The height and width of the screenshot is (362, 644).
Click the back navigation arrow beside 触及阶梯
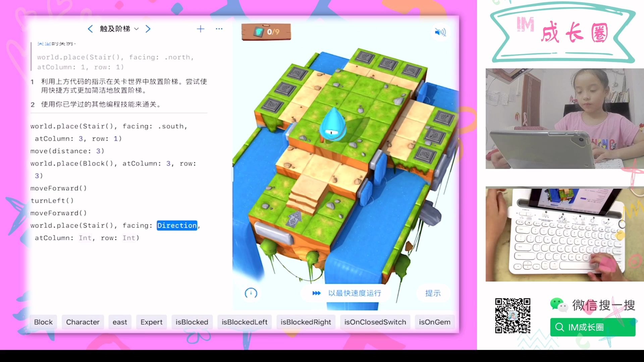coord(90,29)
